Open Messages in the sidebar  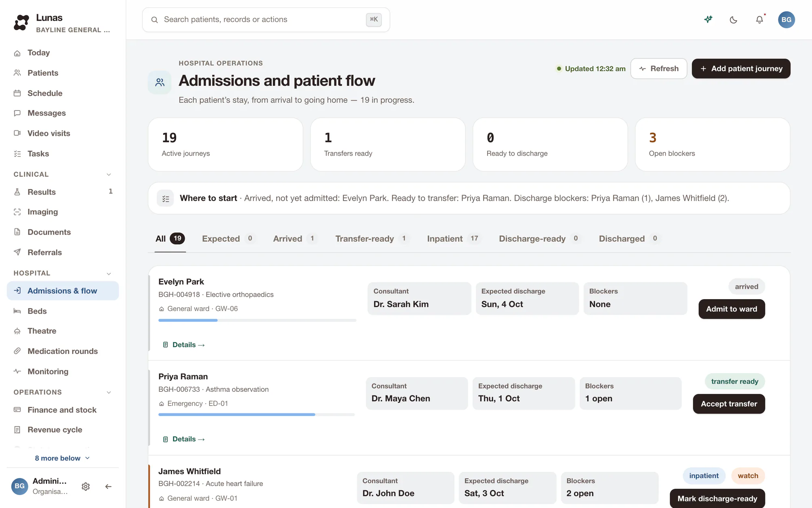tap(63, 113)
